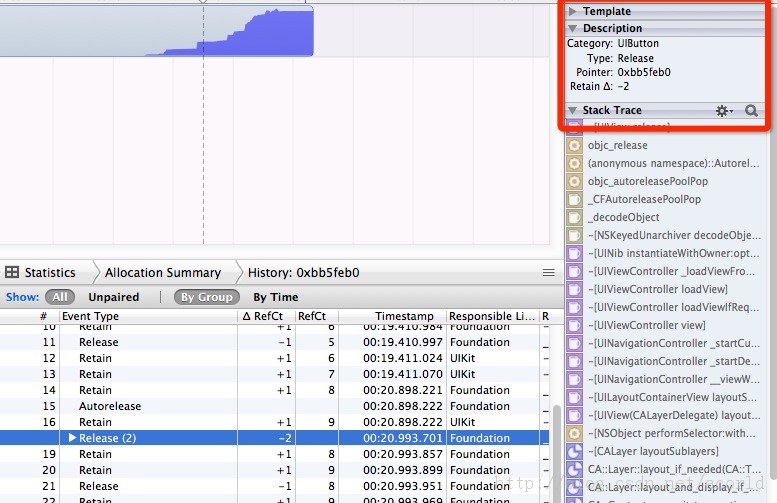Open the Statistics breadcrumb
This screenshot has width=777, height=503.
50,273
